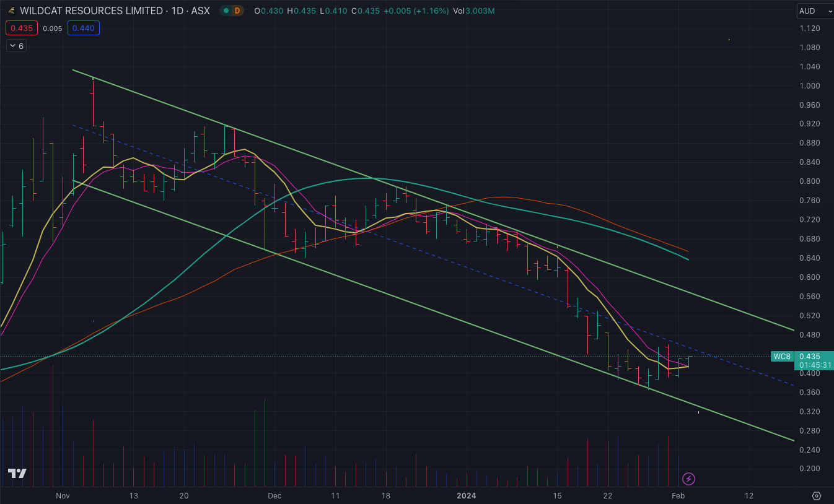
Task: Click the Dec time axis label
Action: coord(274,496)
